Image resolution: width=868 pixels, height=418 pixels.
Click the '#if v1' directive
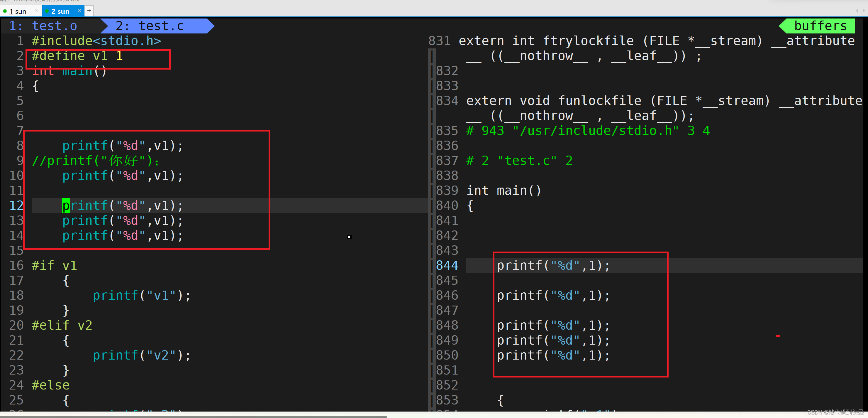point(54,266)
